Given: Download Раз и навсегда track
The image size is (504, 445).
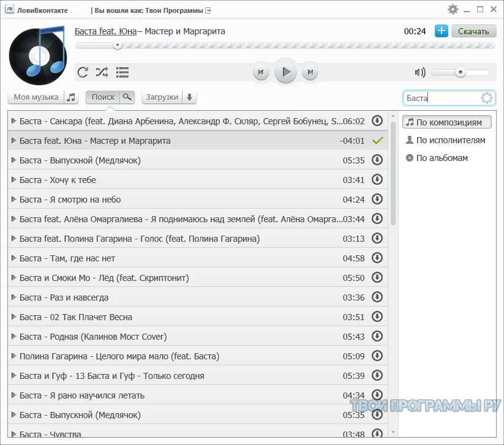Looking at the screenshot, I should pos(377,297).
